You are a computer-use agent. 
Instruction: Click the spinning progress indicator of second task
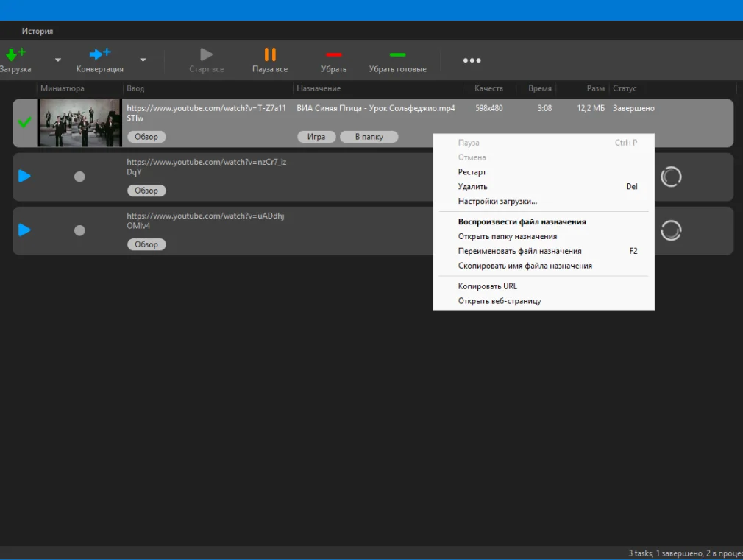[670, 177]
